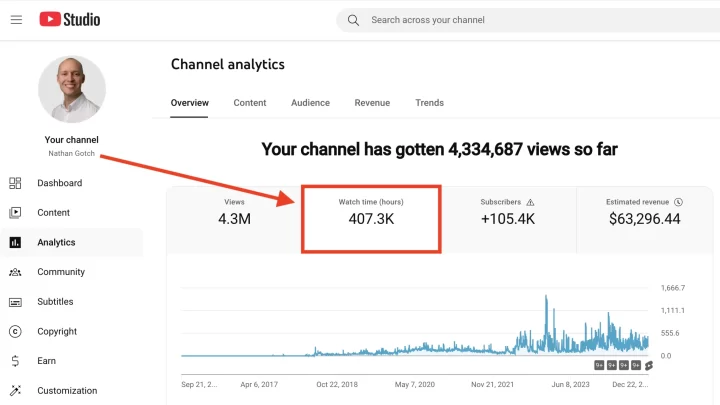
Task: Select the Views metric card
Action: coord(234,219)
